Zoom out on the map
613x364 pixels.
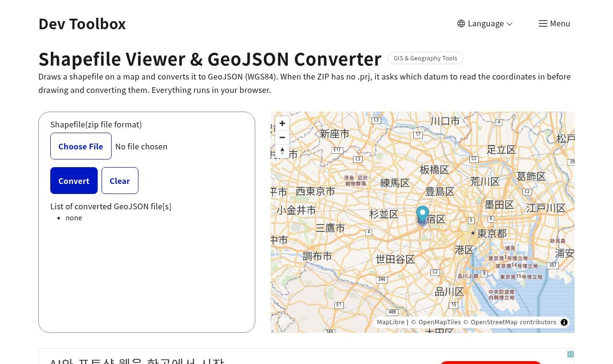pos(282,137)
